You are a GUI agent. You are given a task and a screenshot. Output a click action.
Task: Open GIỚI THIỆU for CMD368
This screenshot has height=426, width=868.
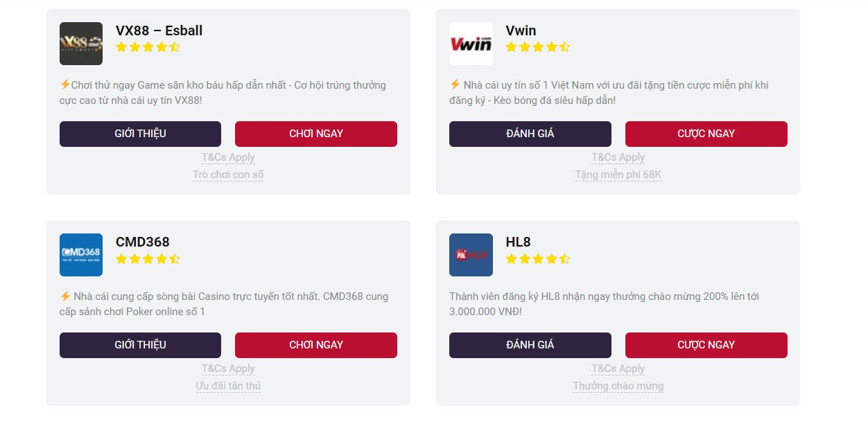pos(140,345)
